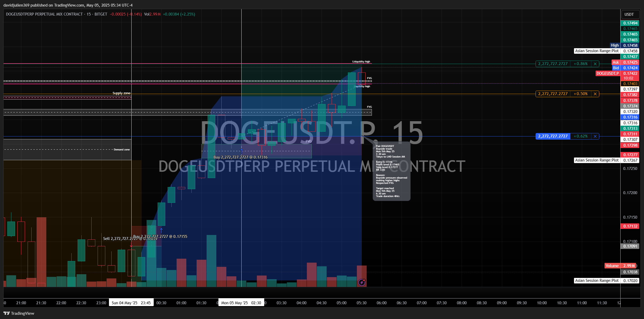Screen dimensions: 644x319
Task: Select Asian Session Range:Plot label at 0.17020
Action: tap(597, 281)
